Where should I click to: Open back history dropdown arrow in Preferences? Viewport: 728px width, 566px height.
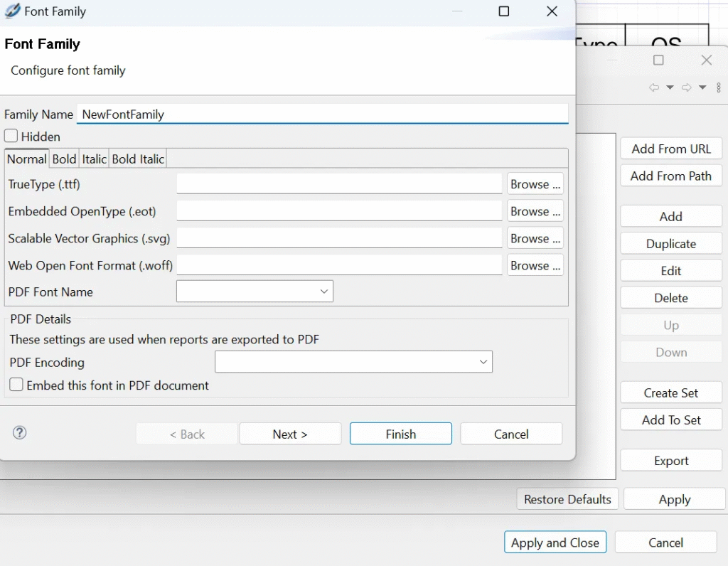coord(670,87)
